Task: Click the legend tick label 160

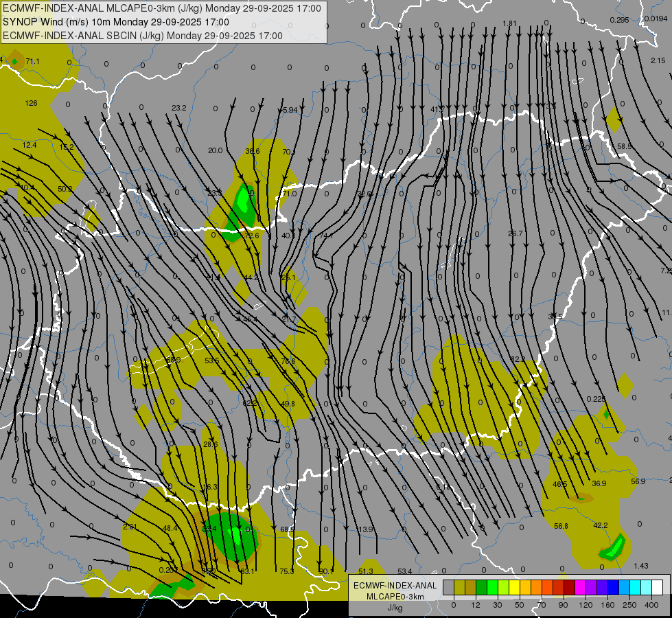Action: (607, 605)
